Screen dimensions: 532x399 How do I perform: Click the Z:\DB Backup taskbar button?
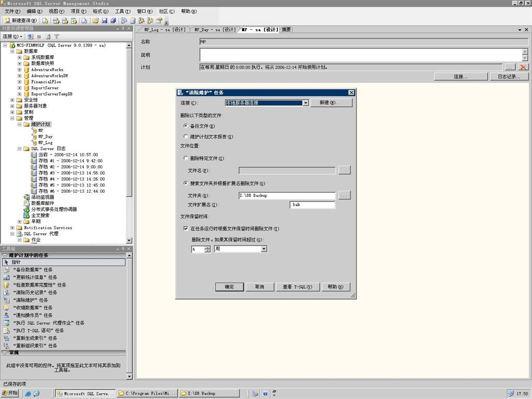(x=209, y=394)
